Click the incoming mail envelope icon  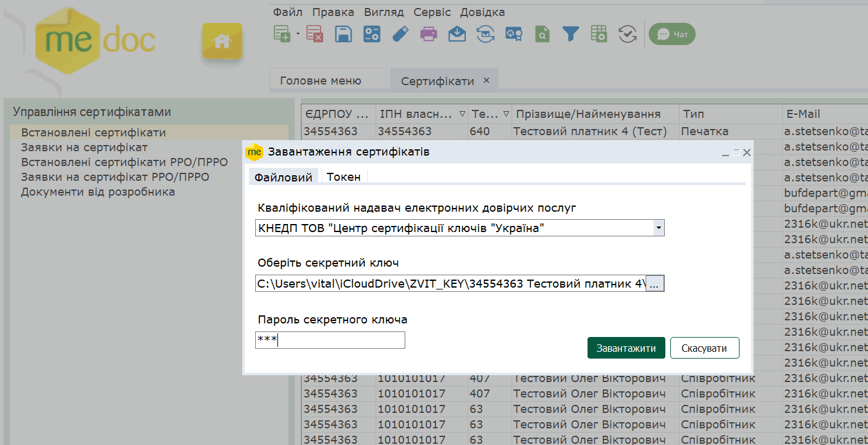click(457, 34)
